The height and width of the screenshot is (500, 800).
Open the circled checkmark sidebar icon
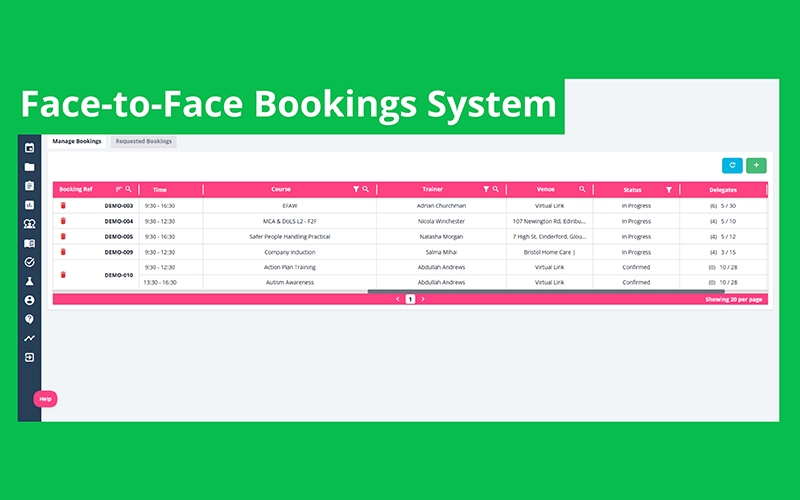tap(30, 262)
